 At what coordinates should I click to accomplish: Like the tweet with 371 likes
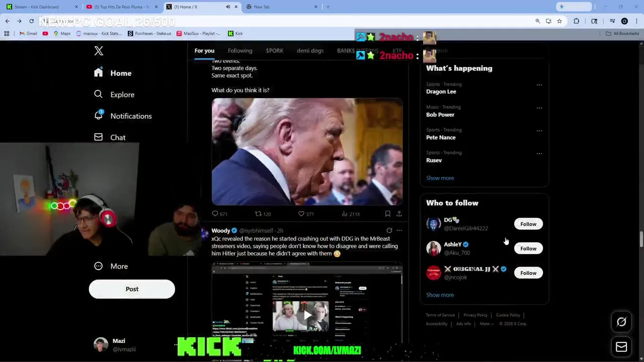point(306,214)
